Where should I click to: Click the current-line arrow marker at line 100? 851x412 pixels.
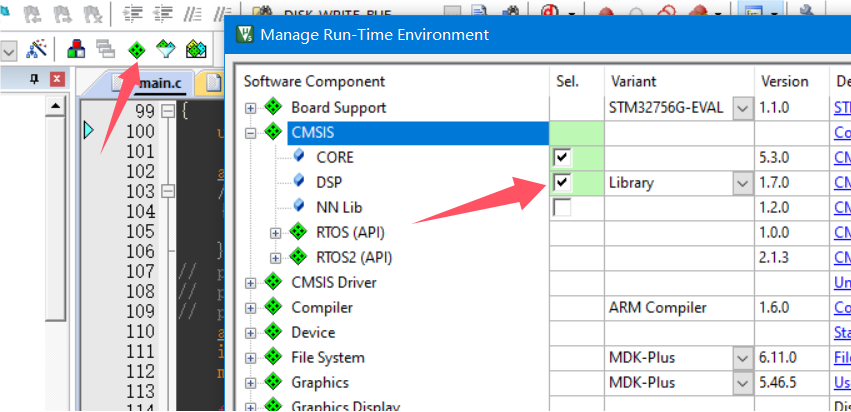tap(89, 131)
